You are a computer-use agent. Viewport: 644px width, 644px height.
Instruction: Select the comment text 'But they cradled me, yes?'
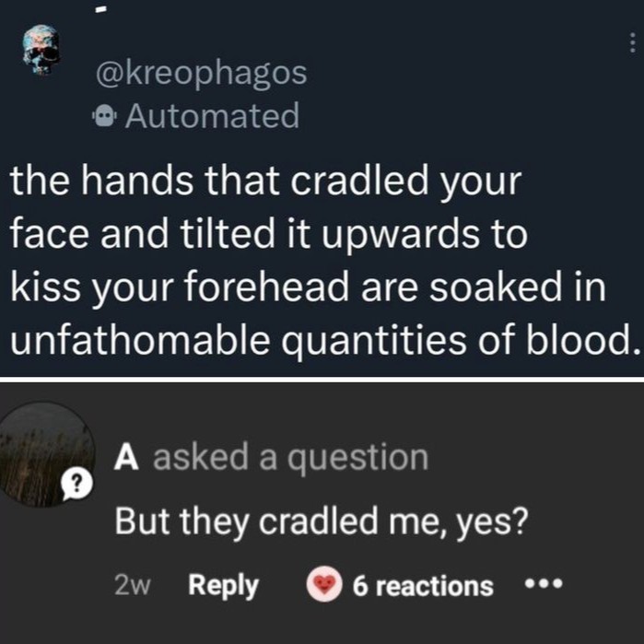[321, 522]
